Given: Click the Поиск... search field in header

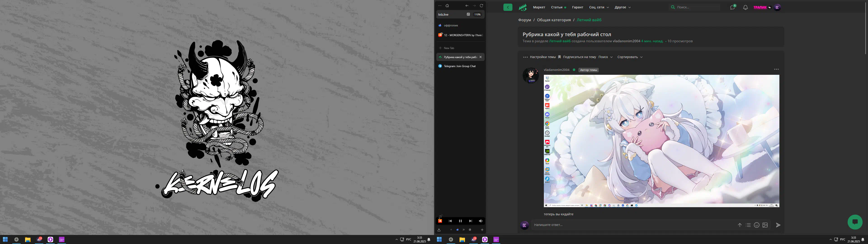Looking at the screenshot, I should point(694,7).
